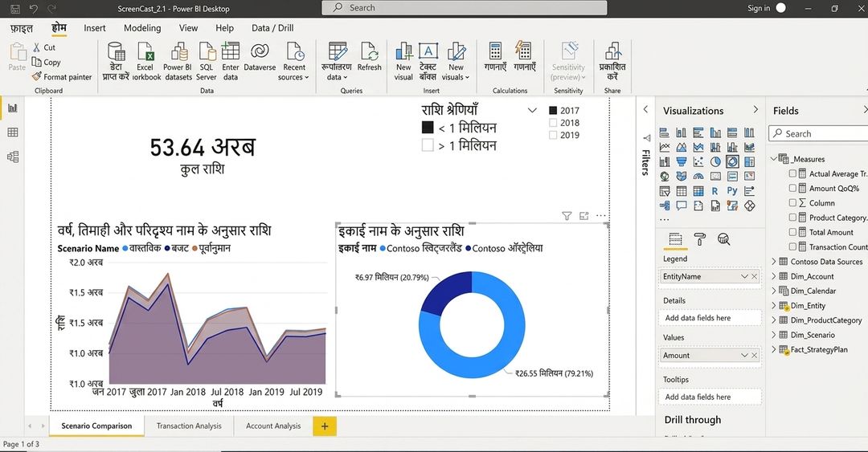Open the Format paint-roller tab in Visualizations

(x=700, y=239)
